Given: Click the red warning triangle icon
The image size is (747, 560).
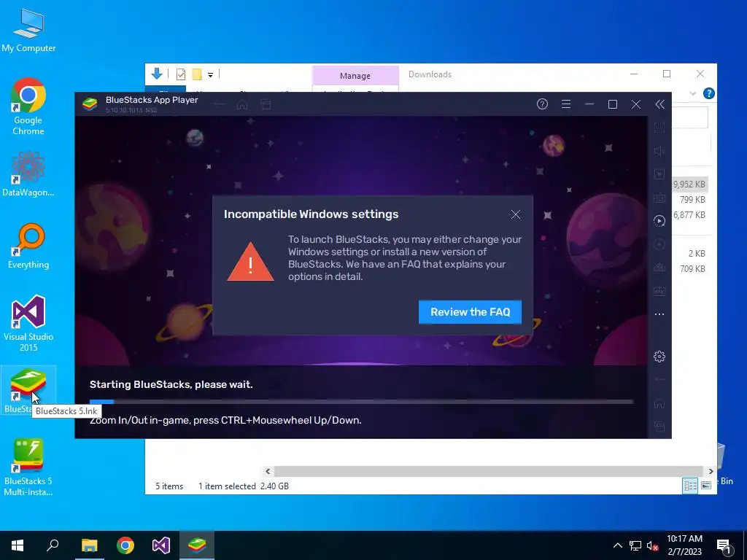Looking at the screenshot, I should coord(251,262).
